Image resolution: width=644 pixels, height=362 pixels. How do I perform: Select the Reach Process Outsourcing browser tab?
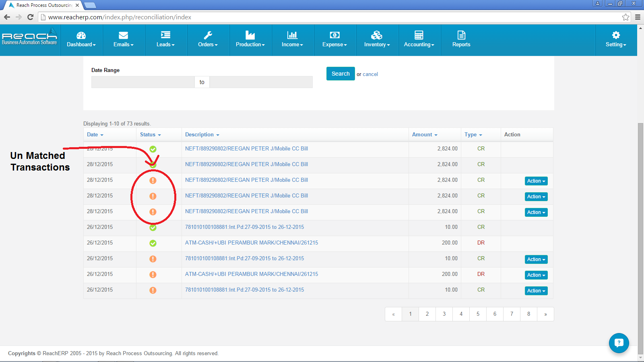pos(43,5)
